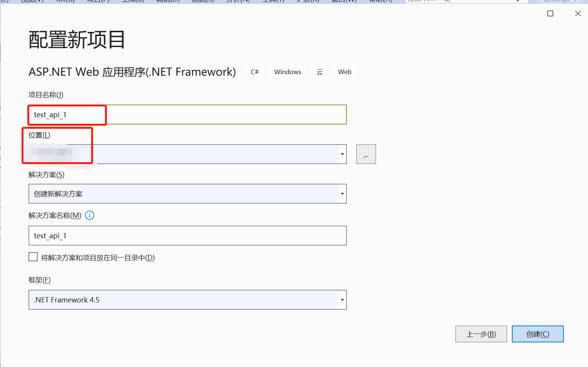Select the Windows platform tag
The height and width of the screenshot is (367, 588).
(287, 71)
